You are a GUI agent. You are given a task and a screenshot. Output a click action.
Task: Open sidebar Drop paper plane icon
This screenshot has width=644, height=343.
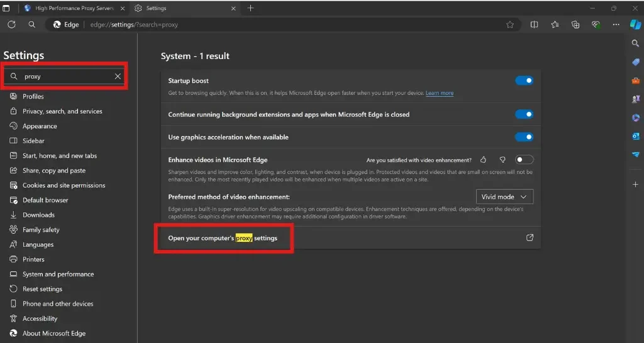[635, 155]
